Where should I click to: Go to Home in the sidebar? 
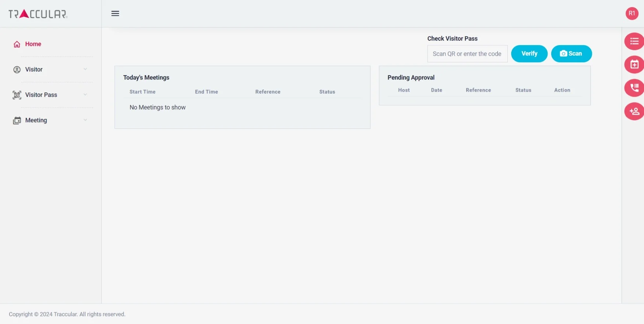[x=33, y=44]
